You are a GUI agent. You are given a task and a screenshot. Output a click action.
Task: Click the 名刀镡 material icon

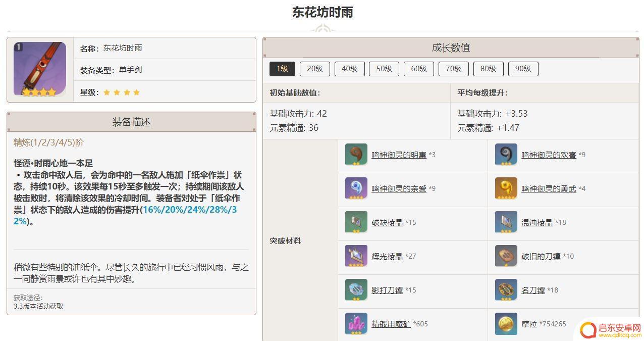506,290
